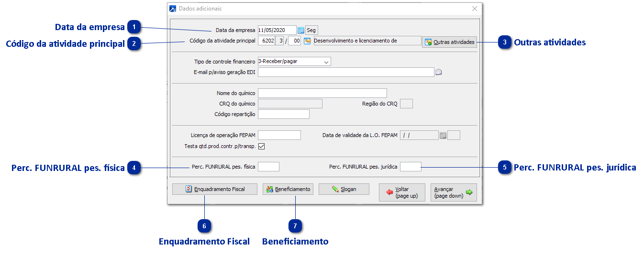Click the Dados adicionais window title icon
The height and width of the screenshot is (255, 644).
click(173, 9)
